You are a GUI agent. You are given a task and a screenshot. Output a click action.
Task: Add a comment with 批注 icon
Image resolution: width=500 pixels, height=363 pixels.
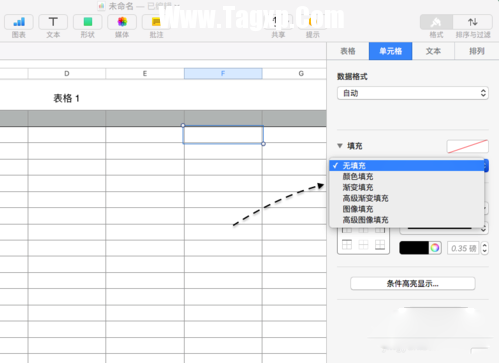click(x=156, y=22)
